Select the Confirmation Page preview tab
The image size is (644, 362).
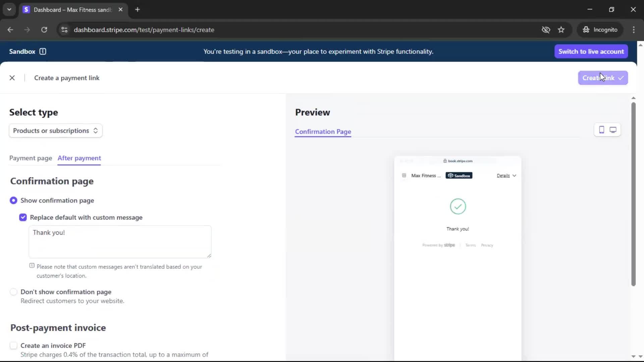pyautogui.click(x=323, y=132)
